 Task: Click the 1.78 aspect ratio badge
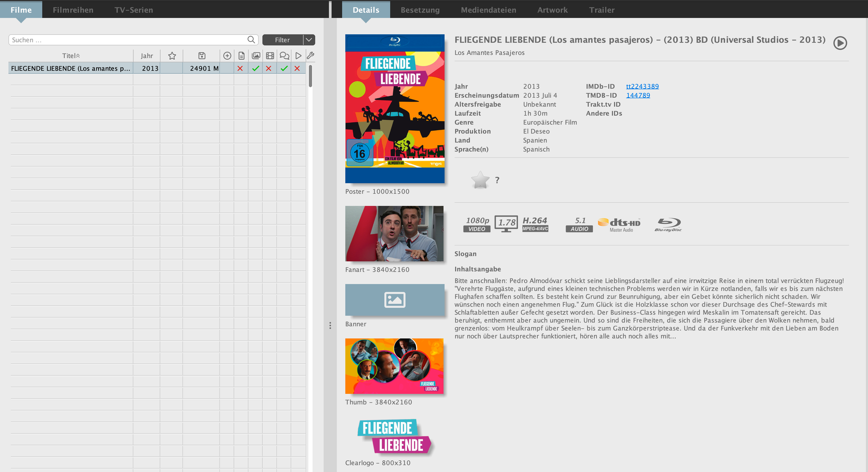(506, 223)
